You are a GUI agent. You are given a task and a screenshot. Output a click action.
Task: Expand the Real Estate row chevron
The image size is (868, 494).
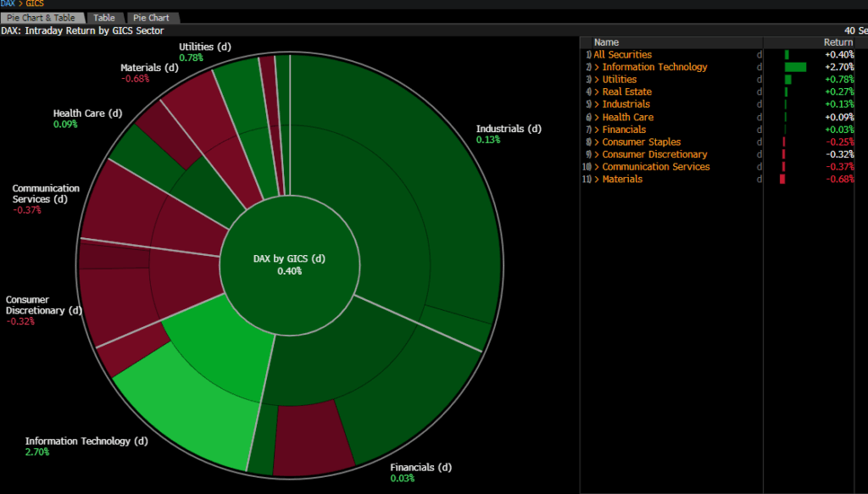pyautogui.click(x=597, y=92)
